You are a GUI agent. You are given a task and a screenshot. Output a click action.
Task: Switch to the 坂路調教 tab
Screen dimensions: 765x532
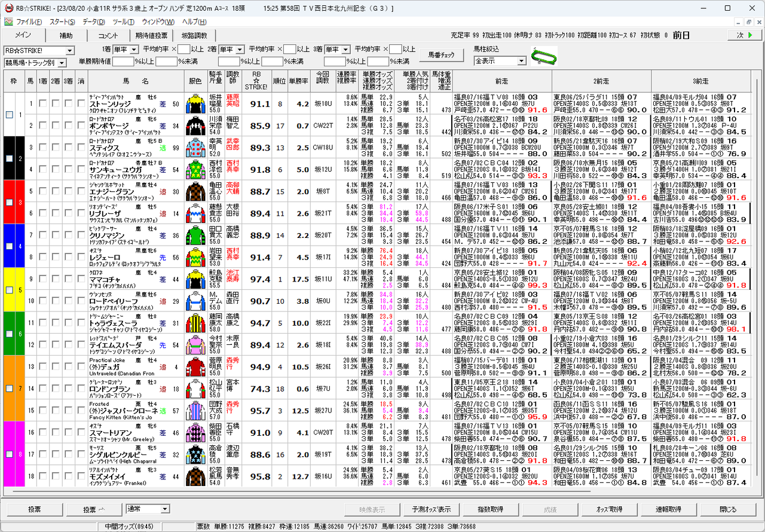point(195,35)
